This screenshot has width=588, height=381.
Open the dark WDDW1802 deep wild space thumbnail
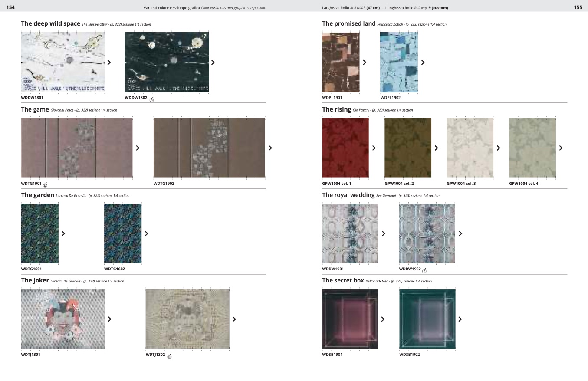tap(167, 62)
